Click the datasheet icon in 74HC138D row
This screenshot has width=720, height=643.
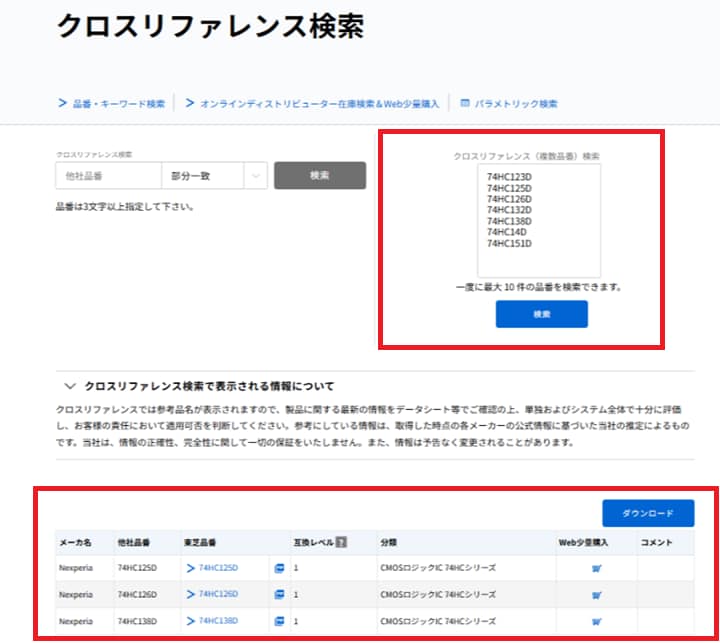coord(279,621)
